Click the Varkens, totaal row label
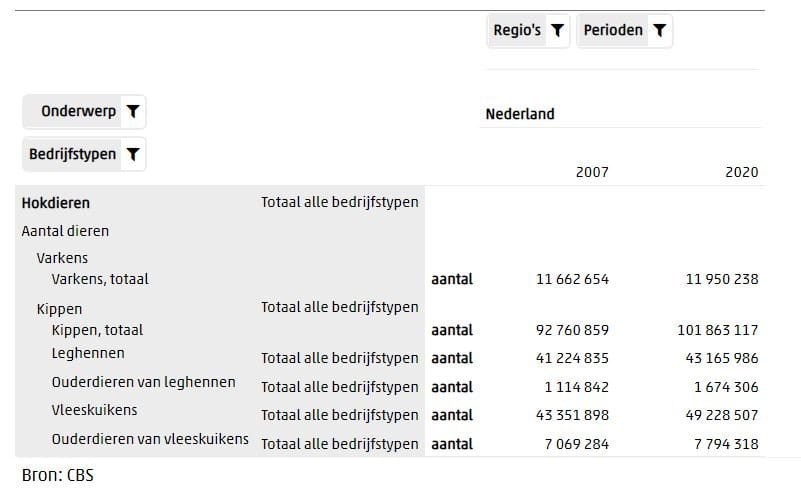The image size is (801, 494). coord(100,279)
